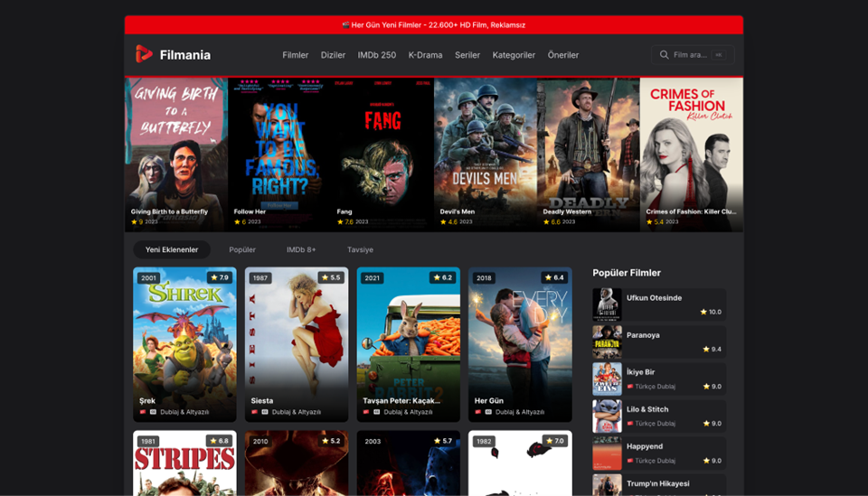Open the Crimes of Fashion poster

tap(691, 154)
